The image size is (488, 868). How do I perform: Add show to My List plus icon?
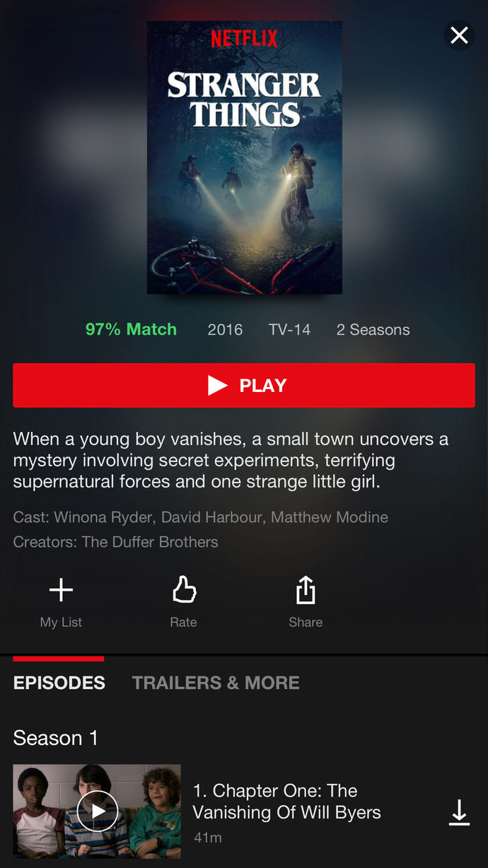pyautogui.click(x=61, y=590)
